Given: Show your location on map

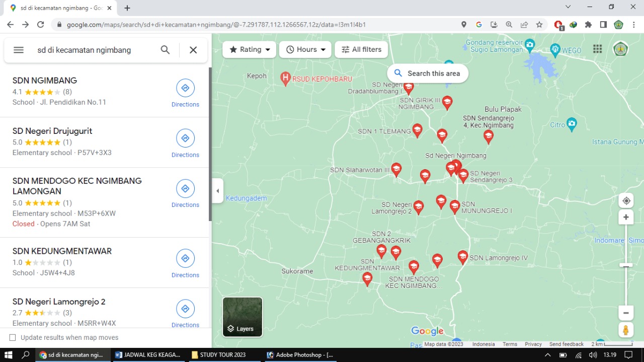Looking at the screenshot, I should click(626, 200).
